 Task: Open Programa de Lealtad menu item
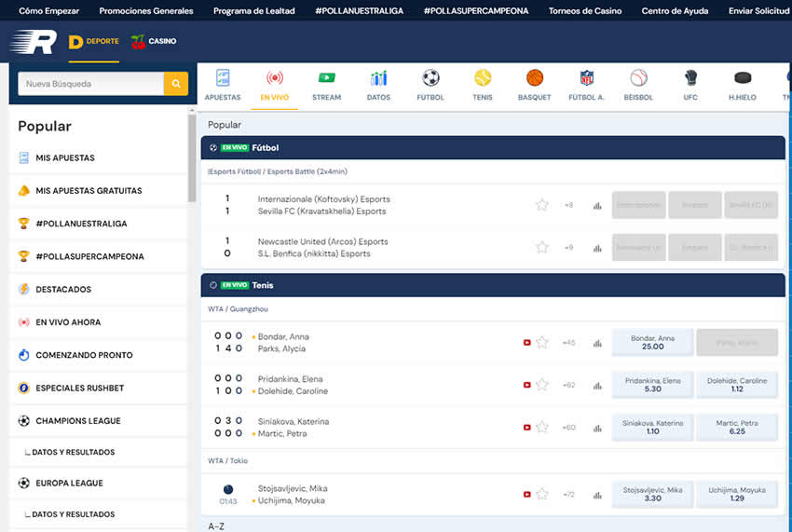[254, 10]
